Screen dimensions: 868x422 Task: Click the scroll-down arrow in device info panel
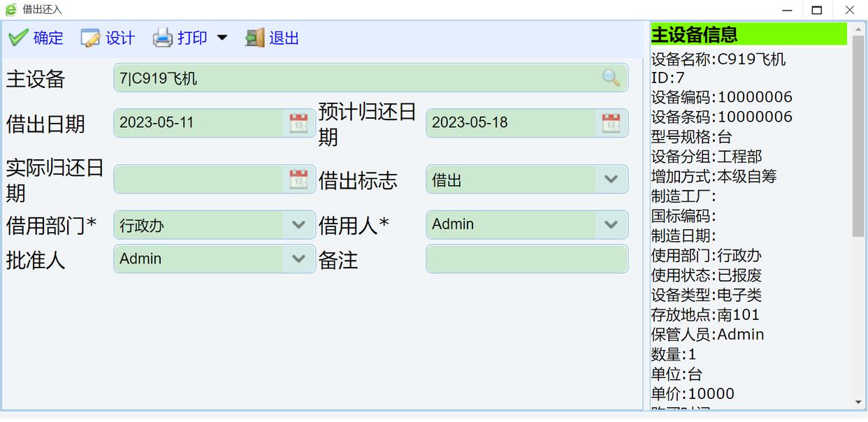[x=858, y=402]
